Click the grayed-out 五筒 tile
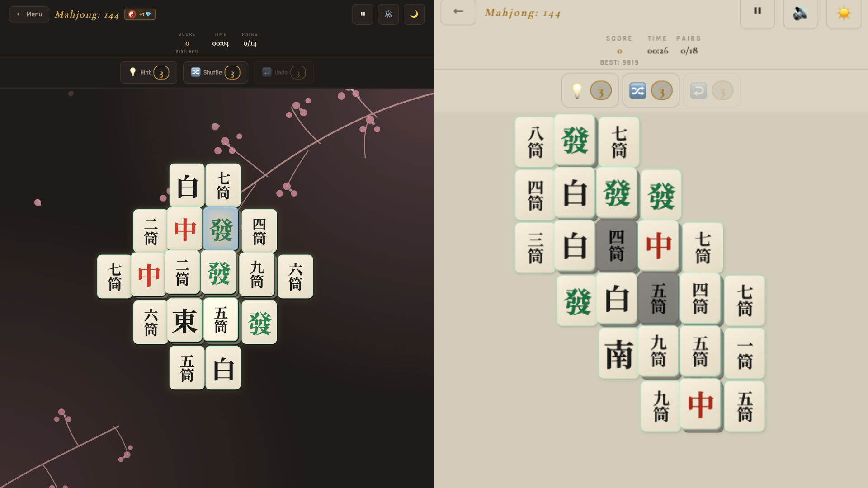This screenshot has height=488, width=868. pyautogui.click(x=658, y=299)
